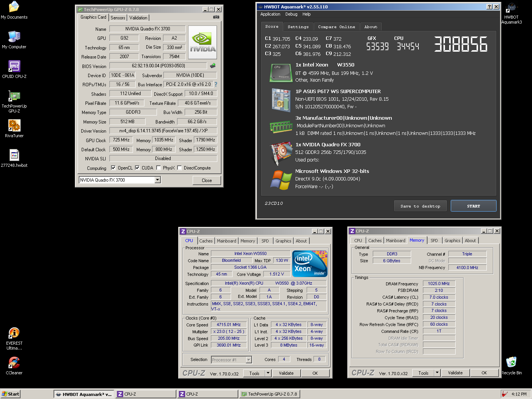This screenshot has height=399, width=532.
Task: Click the GPU Clock 725 MHz field
Action: 121,140
